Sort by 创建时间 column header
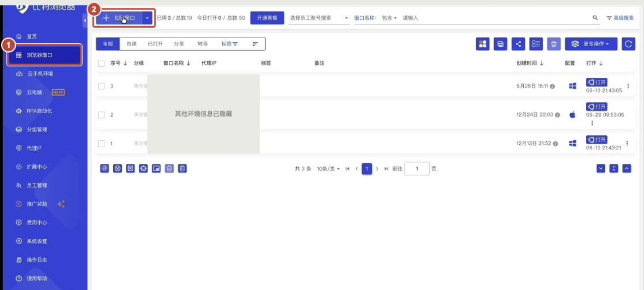 530,63
